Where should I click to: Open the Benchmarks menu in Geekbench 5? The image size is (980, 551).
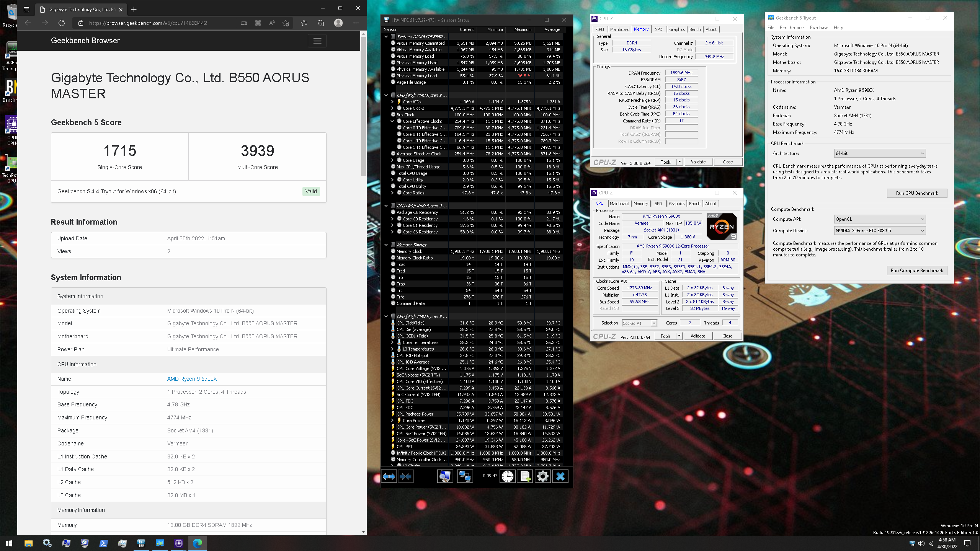coord(792,28)
